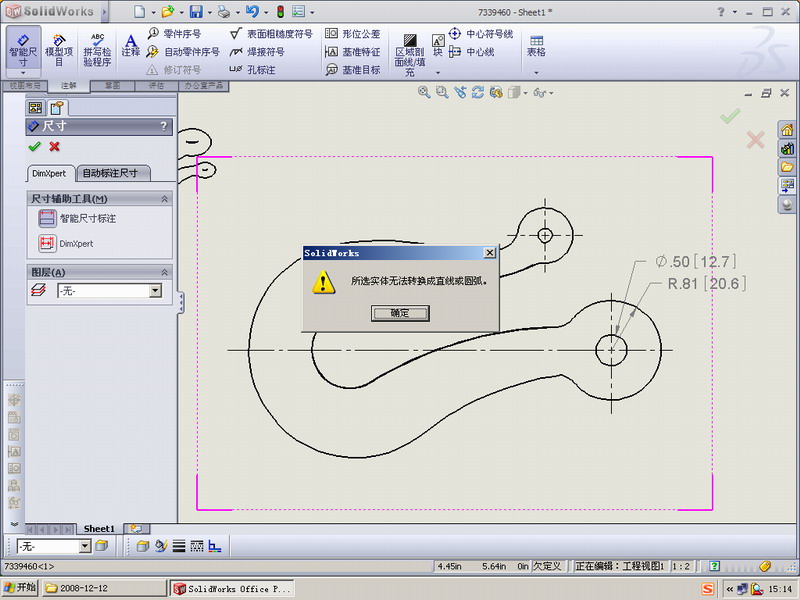Collapse the 尺寸辅助工具 section

164,199
